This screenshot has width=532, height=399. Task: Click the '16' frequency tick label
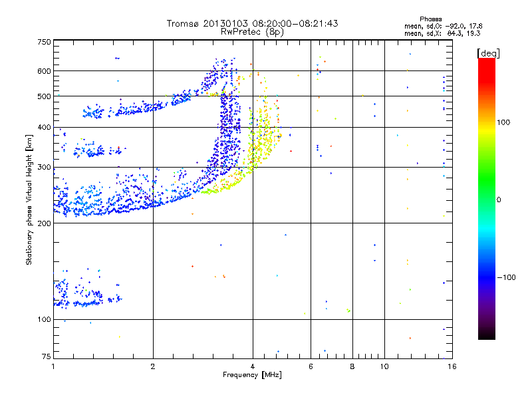coord(452,366)
